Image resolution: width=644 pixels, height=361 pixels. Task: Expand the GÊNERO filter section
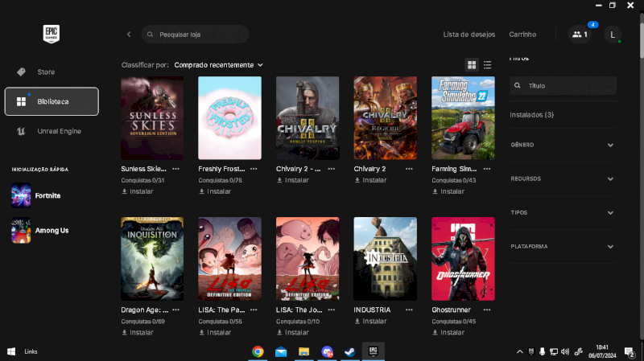563,145
